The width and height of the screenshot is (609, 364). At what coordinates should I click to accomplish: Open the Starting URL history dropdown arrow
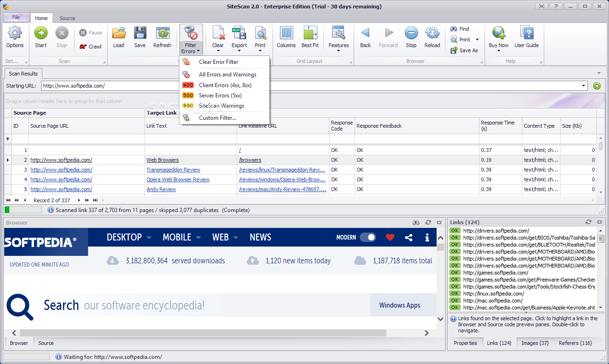click(x=584, y=86)
